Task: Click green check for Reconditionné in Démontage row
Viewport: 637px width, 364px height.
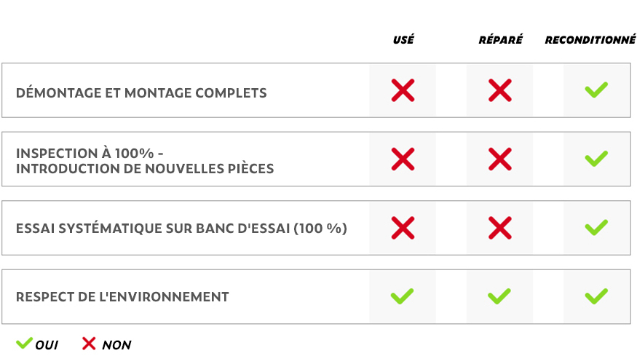Action: click(x=596, y=90)
